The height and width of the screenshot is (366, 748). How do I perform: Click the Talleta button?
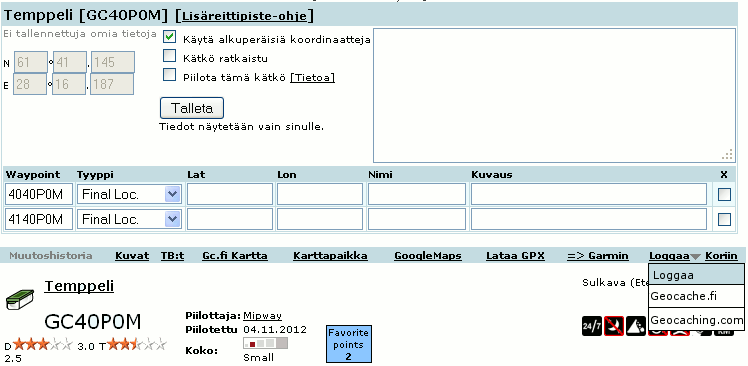192,108
